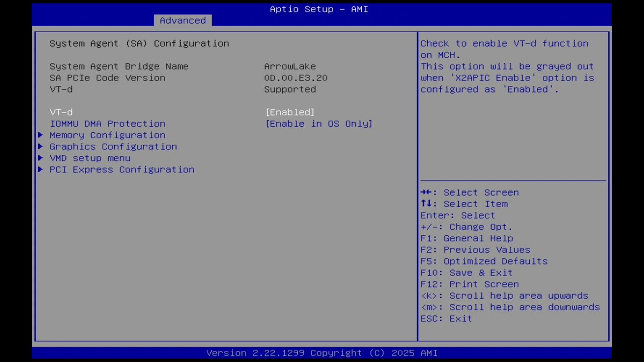Select the VT-d Enabled setting
Image resolution: width=644 pixels, height=362 pixels.
click(x=290, y=112)
